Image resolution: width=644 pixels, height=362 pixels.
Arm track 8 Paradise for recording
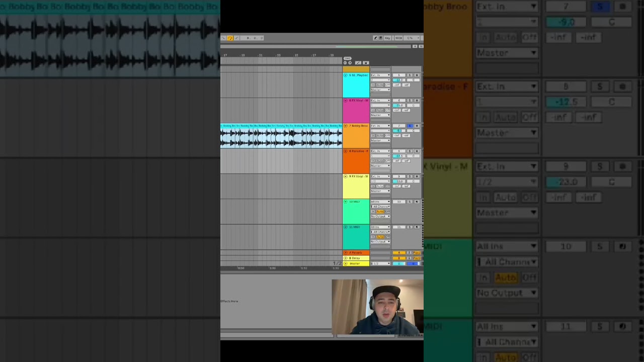tap(417, 151)
